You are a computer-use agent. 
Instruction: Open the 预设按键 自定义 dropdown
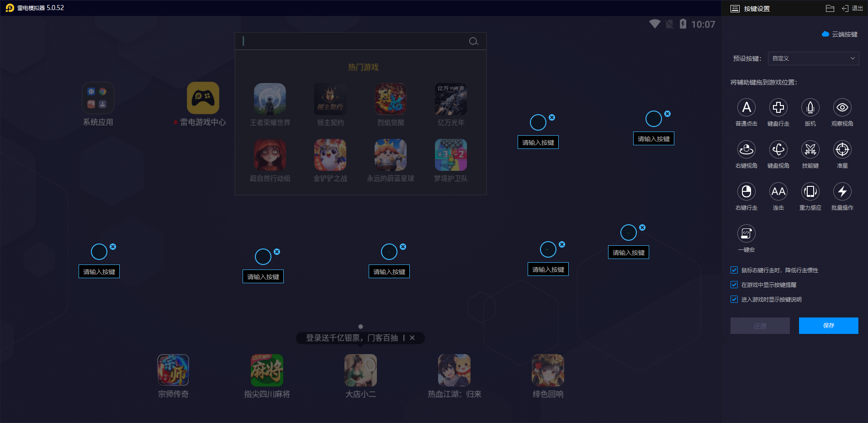pos(813,58)
